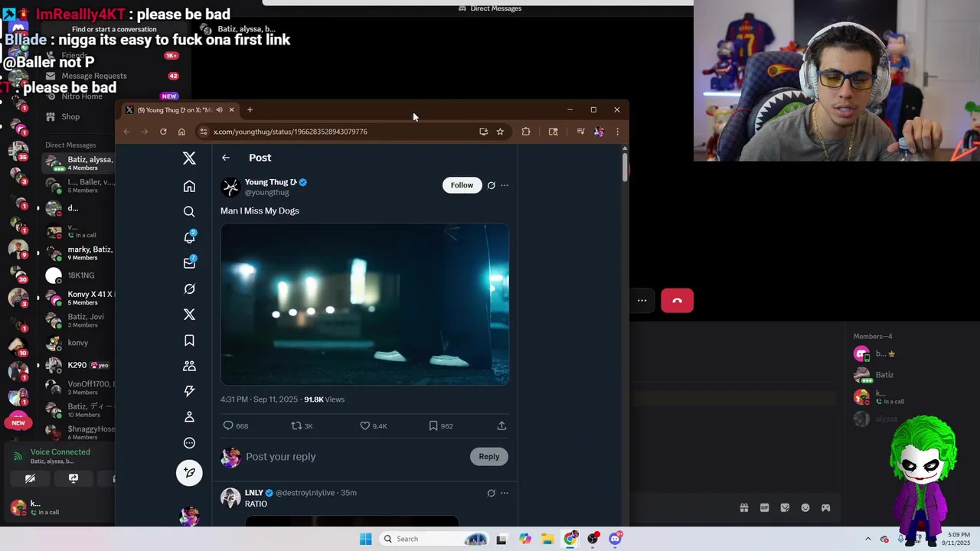
Task: Open Chrome three-dot menu
Action: pos(617,132)
